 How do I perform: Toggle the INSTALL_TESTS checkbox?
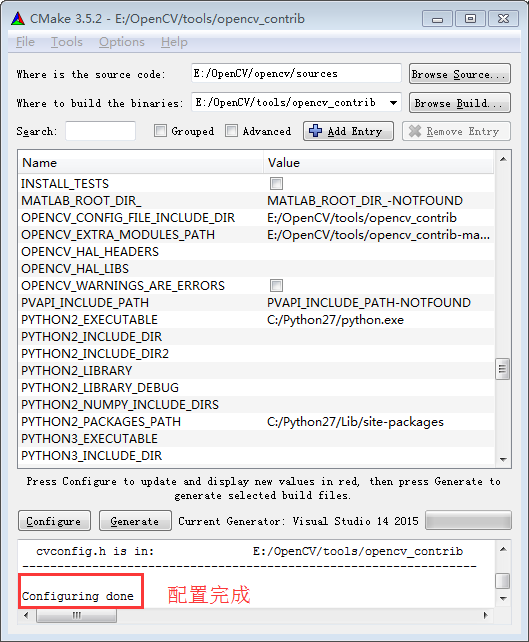[276, 183]
